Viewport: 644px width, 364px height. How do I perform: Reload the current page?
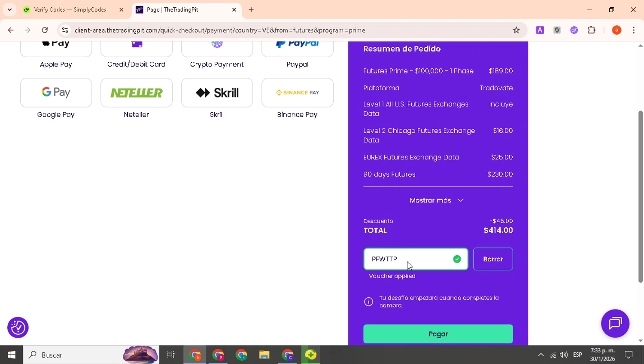pyautogui.click(x=45, y=30)
